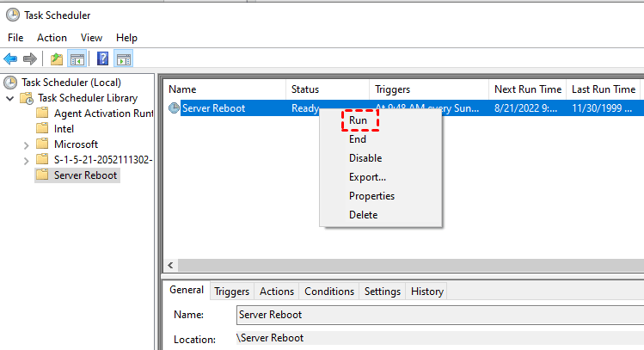The height and width of the screenshot is (350, 644).
Task: Select the Server Reboot task name cell
Action: pos(213,108)
